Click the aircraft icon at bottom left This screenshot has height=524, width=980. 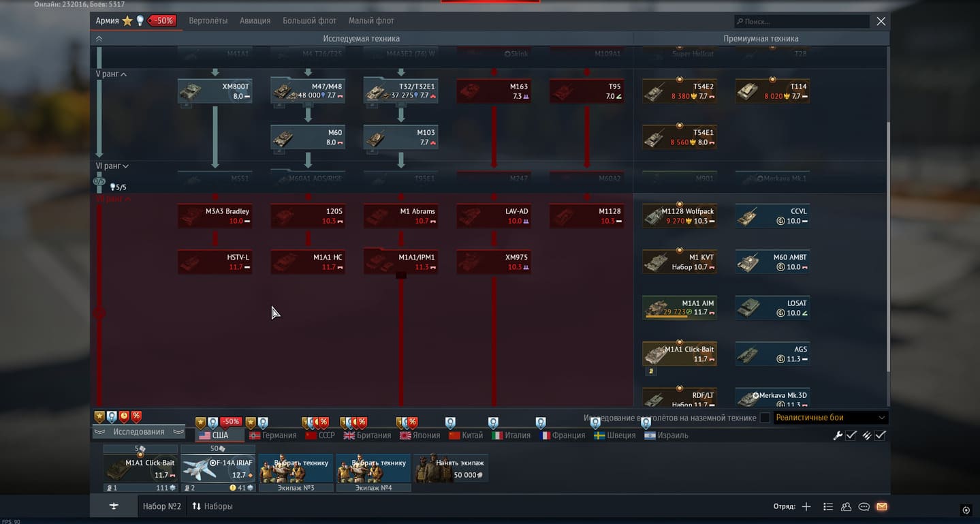coord(114,506)
